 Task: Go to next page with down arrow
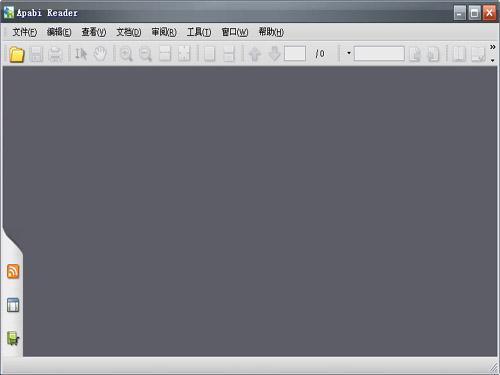(x=274, y=54)
